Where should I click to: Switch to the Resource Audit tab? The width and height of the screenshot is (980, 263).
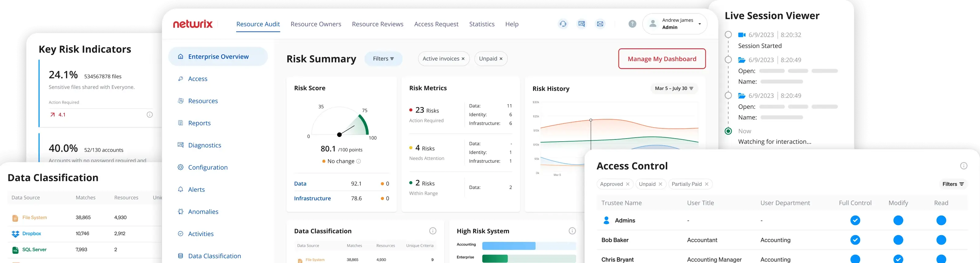pos(258,24)
